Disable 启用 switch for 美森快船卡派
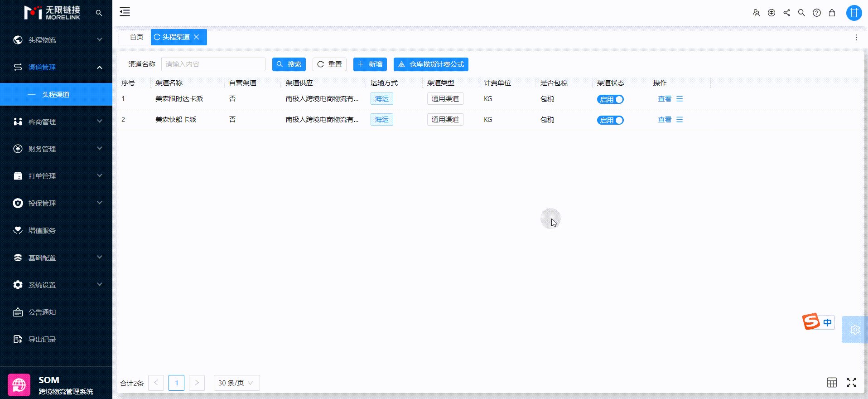 pos(610,120)
